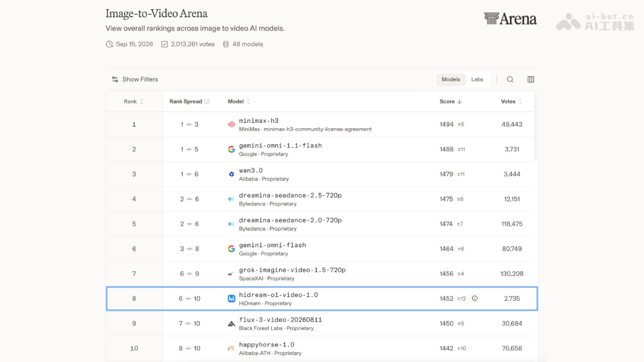The width and height of the screenshot is (644, 362).
Task: Click score 1452 in hidream row
Action: (x=447, y=298)
